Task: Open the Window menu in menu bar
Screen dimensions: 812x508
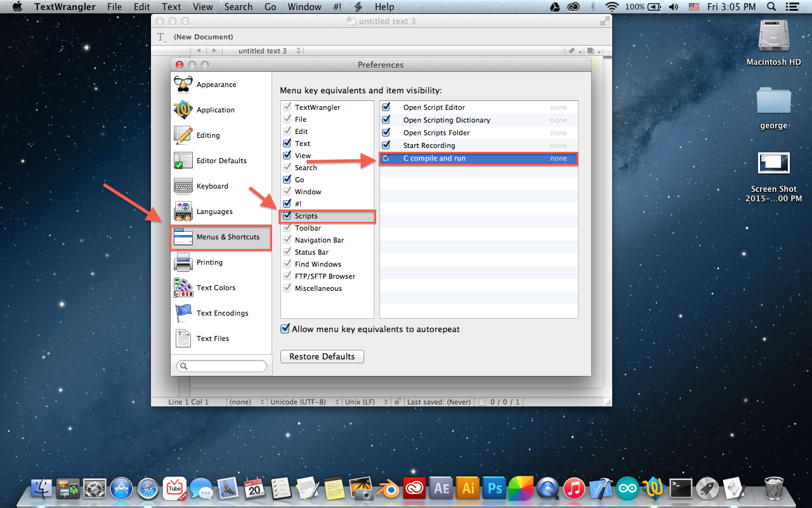Action: (x=304, y=7)
